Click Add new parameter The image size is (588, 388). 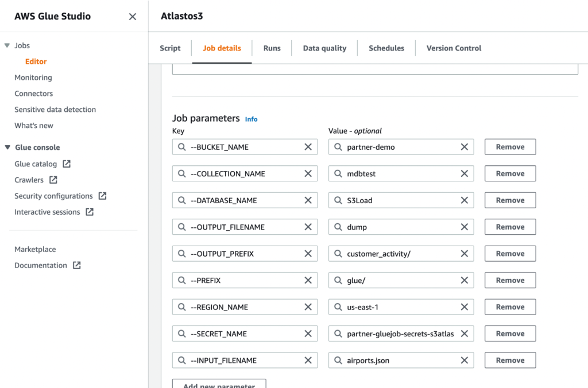(x=219, y=385)
